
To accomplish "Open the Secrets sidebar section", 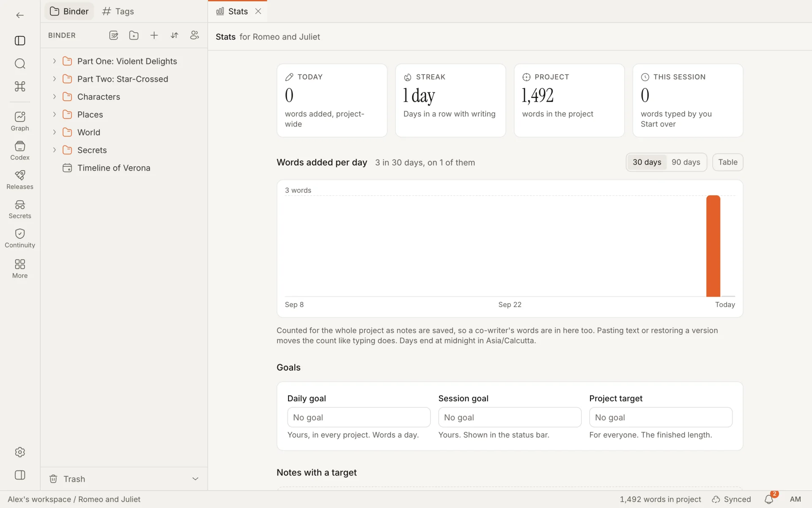I will (x=20, y=209).
